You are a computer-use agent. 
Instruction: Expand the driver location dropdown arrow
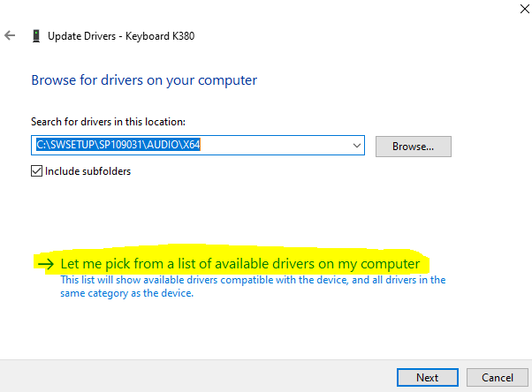coord(357,145)
